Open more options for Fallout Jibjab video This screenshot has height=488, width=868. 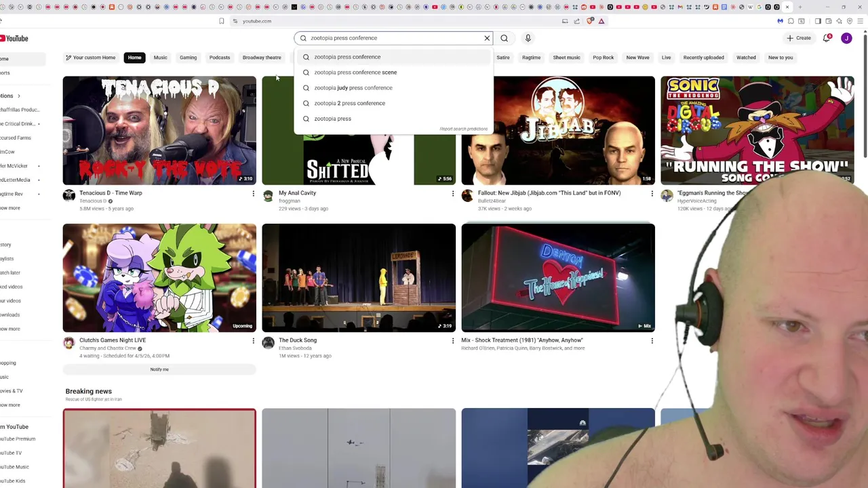652,194
